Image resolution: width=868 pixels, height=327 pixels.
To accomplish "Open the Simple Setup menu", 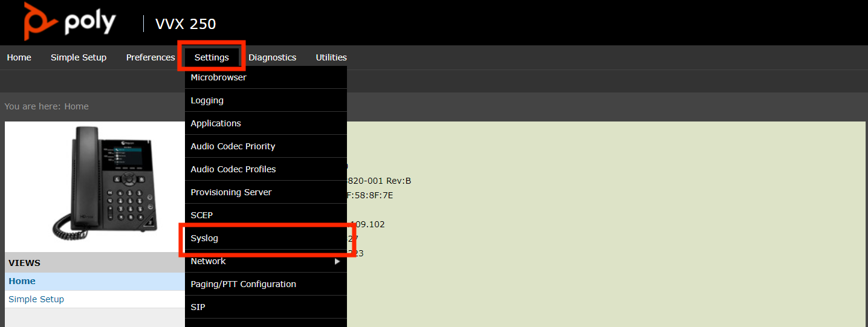I will pos(79,57).
